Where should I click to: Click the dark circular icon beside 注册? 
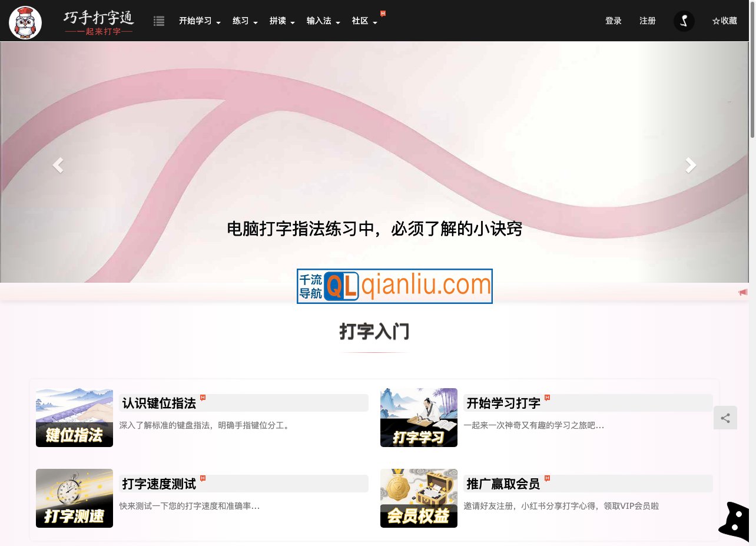[x=684, y=20]
